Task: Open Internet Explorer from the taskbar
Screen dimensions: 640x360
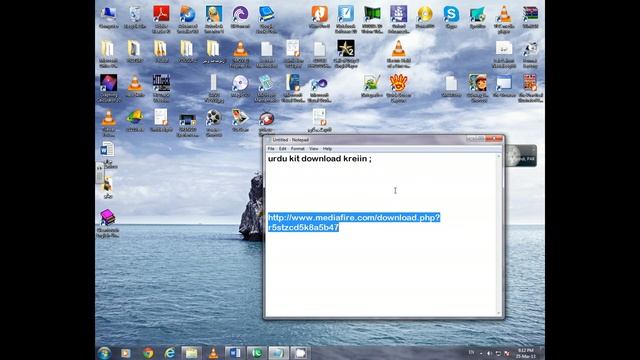Action: click(169, 353)
